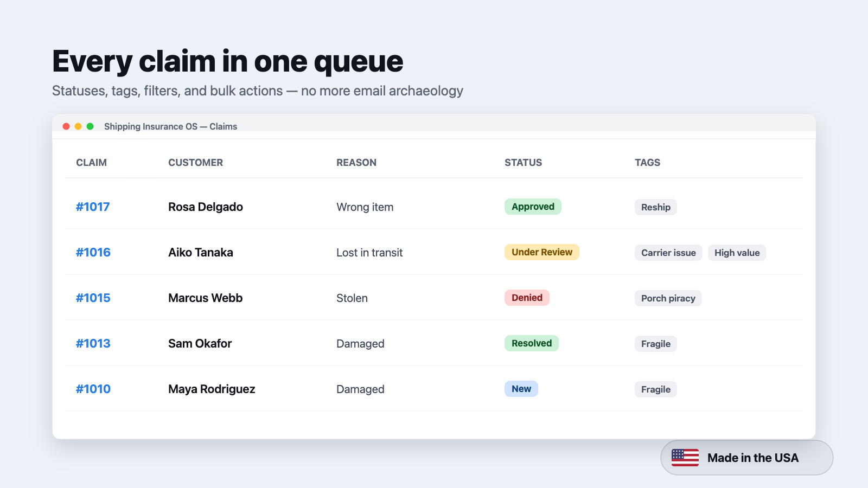
Task: Click the High value tag
Action: click(x=737, y=253)
